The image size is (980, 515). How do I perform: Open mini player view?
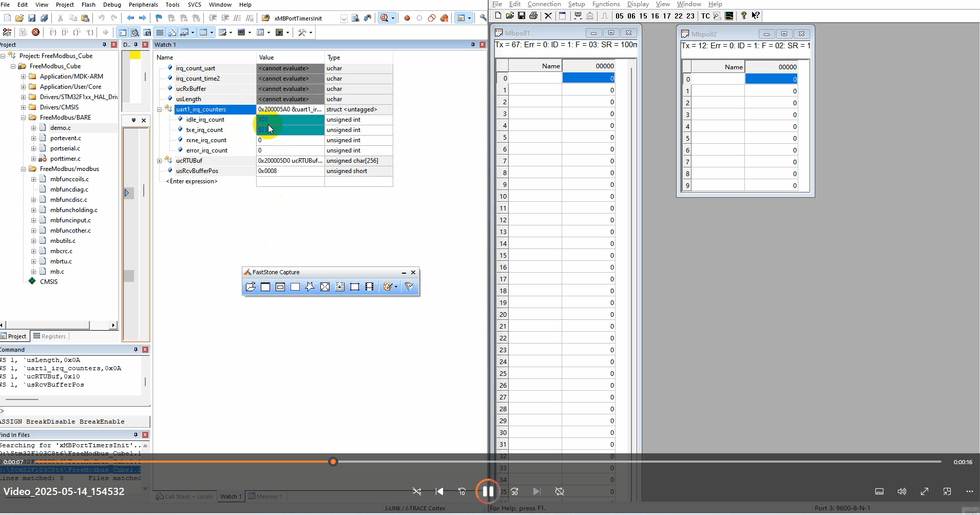[947, 491]
